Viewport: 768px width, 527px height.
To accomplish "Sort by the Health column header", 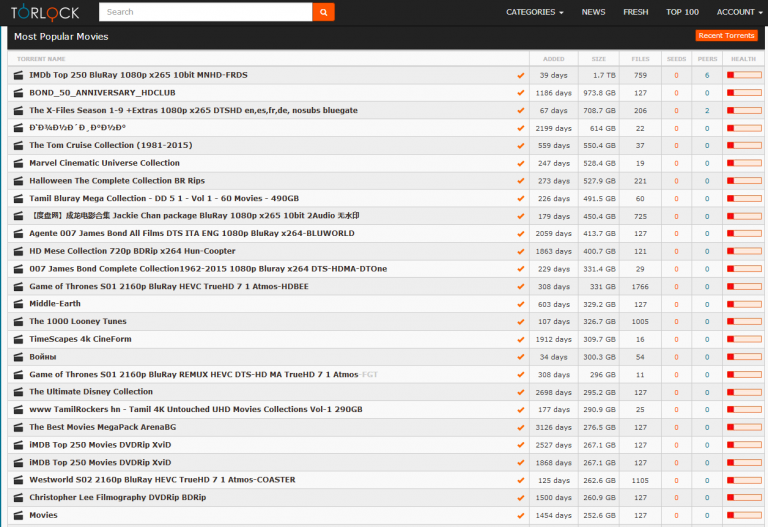I will (744, 59).
